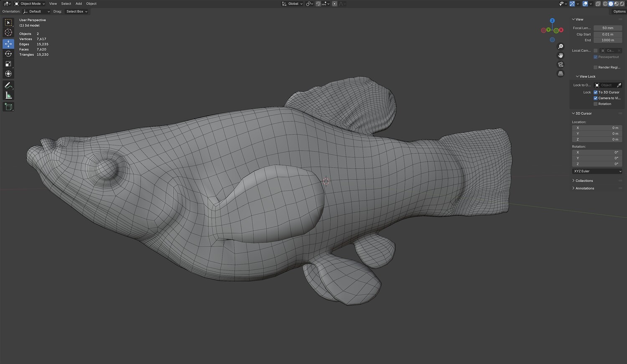Open the transform pivot point dropdown
627x364 pixels.
309,4
